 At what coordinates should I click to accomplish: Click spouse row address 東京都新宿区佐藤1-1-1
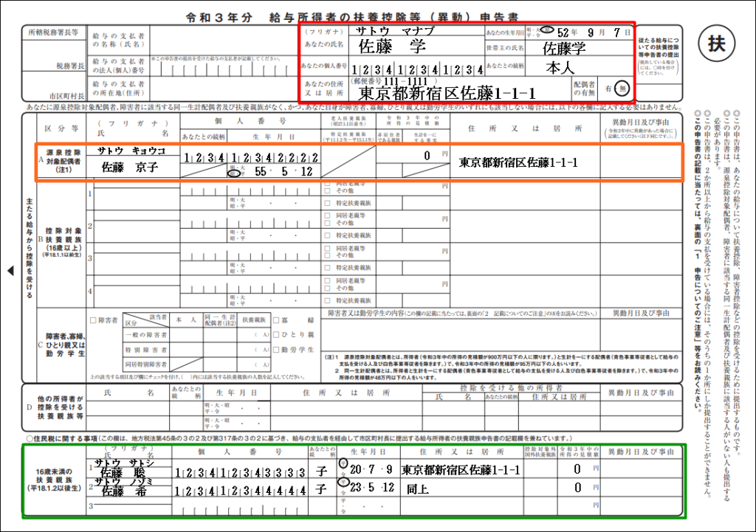[x=518, y=162]
